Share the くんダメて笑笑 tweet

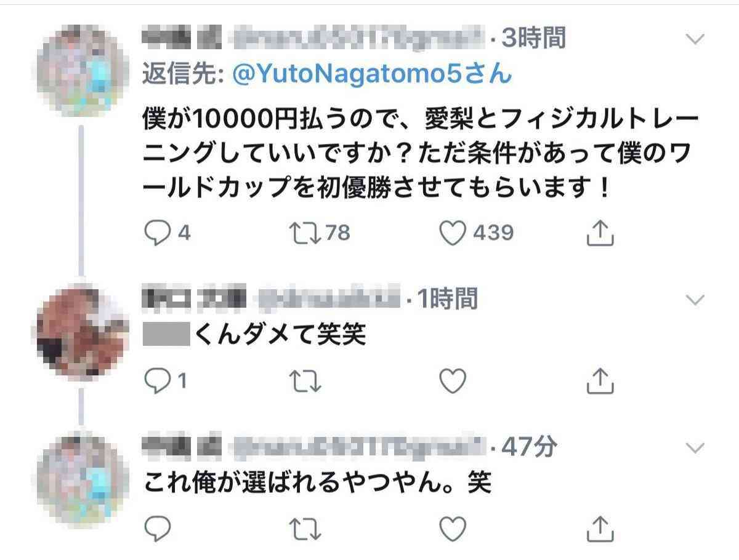600,382
